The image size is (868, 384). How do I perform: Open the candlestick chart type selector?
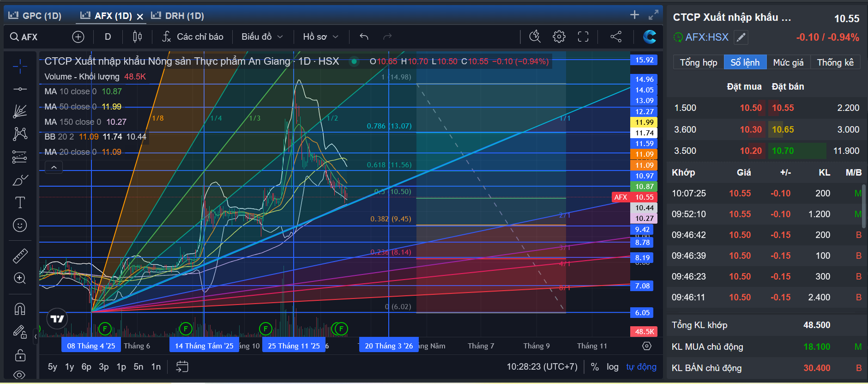137,37
